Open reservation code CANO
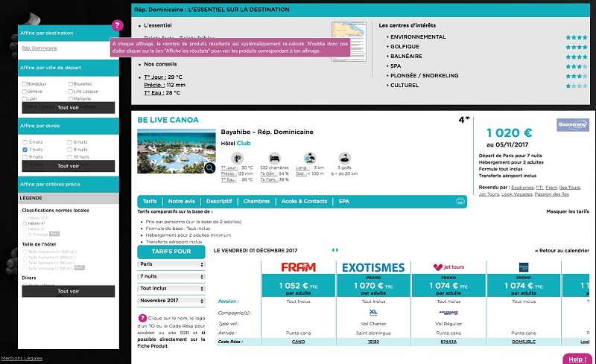The width and height of the screenshot is (596, 364). (299, 342)
